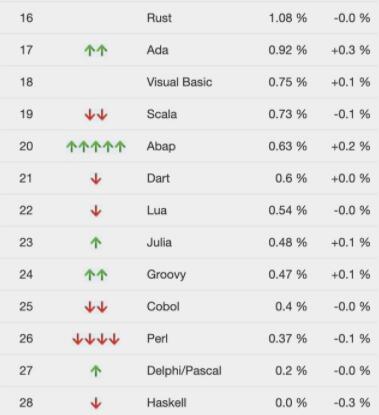
Task: Click the five green up arrows beside Abap
Action: (x=96, y=146)
